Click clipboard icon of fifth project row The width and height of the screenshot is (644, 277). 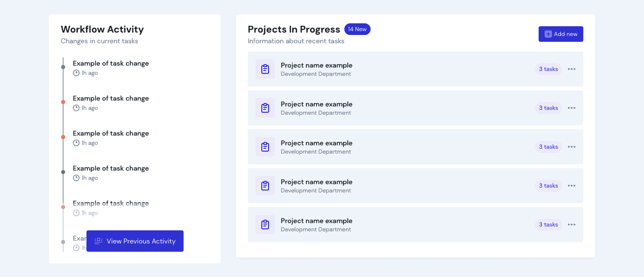[265, 225]
